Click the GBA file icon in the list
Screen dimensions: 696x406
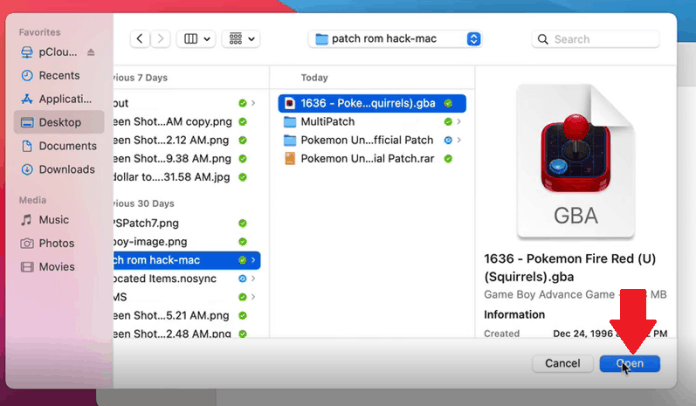[x=290, y=103]
